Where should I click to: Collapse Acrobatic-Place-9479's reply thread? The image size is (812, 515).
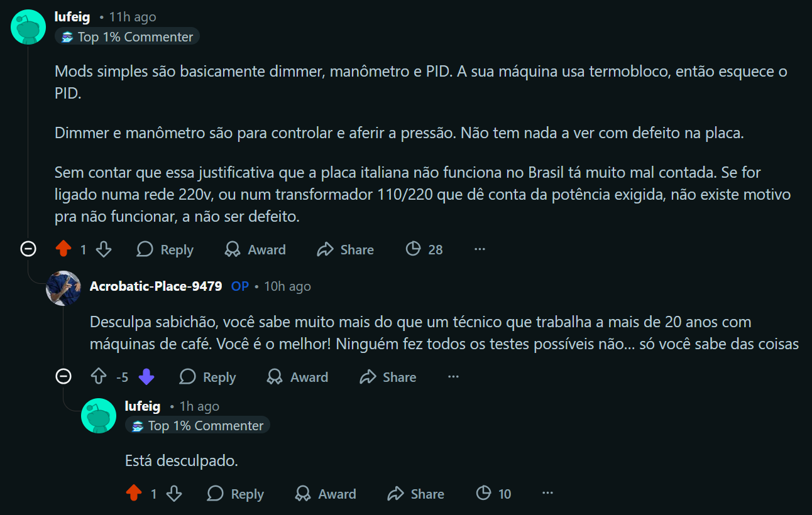[x=63, y=377]
